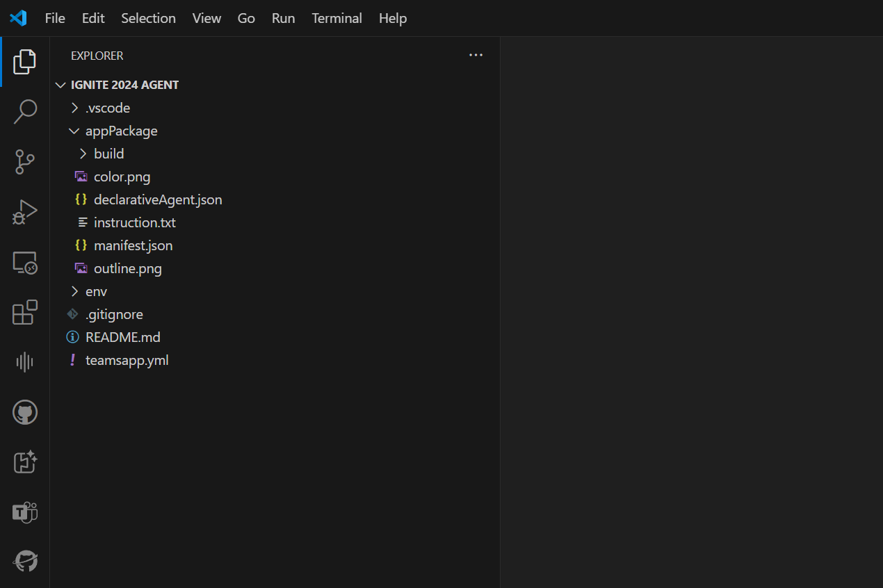Open the Views and More Actions menu in Explorer

(x=476, y=55)
